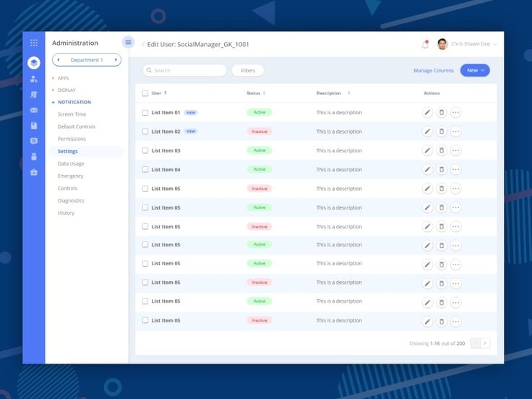Image resolution: width=532 pixels, height=399 pixels.
Task: Open Default Controls menu item
Action: coord(77,126)
